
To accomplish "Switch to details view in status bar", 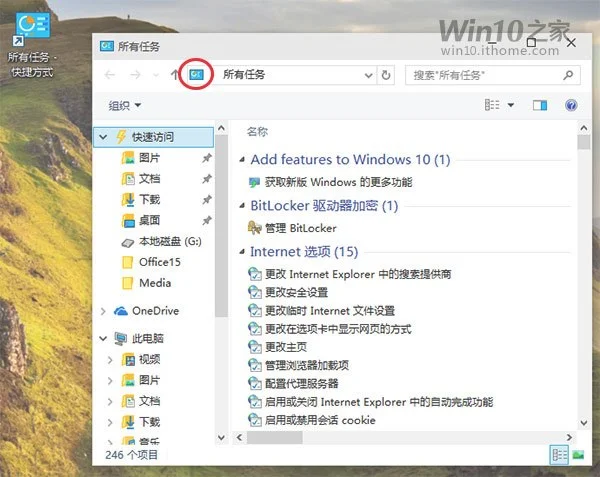I will 559,455.
